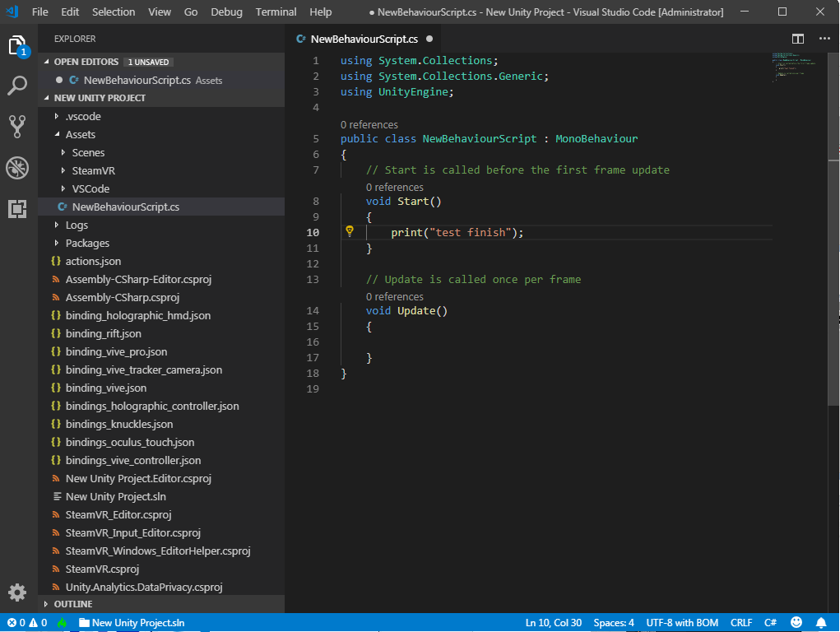Open the Notifications bell
840x632 pixels.
pyautogui.click(x=820, y=623)
